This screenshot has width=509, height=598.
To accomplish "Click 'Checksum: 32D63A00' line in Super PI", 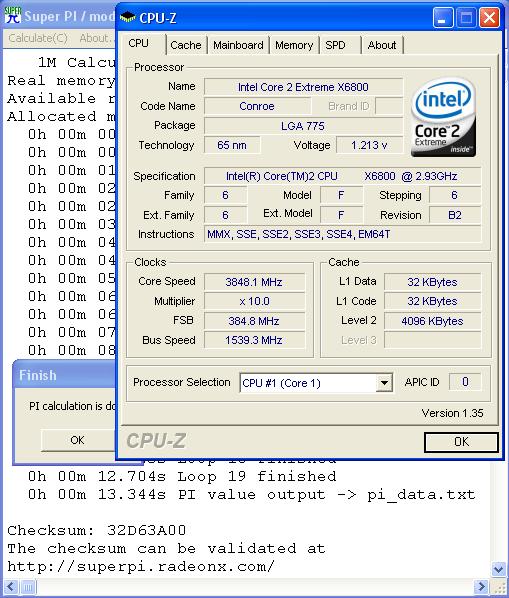I will (x=97, y=530).
